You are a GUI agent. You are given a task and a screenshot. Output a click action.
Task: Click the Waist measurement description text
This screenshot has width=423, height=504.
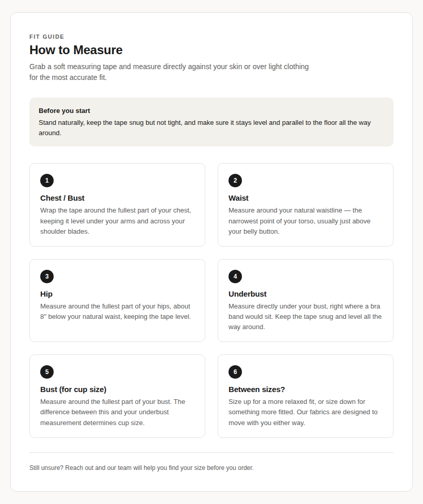(300, 221)
